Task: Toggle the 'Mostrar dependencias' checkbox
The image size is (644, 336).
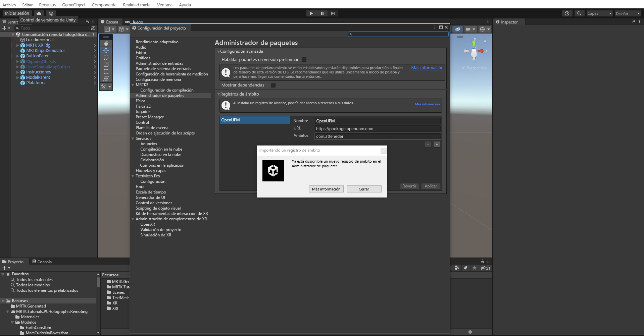Action: (x=273, y=85)
